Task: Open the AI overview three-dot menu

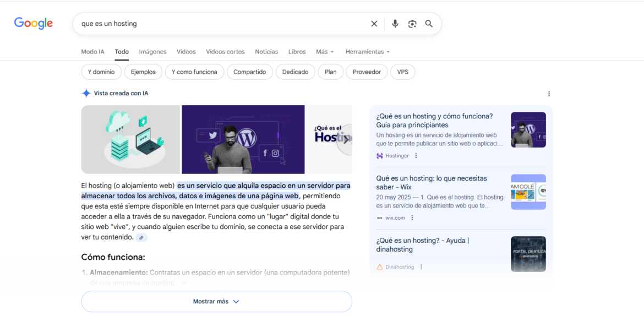Action: (549, 94)
